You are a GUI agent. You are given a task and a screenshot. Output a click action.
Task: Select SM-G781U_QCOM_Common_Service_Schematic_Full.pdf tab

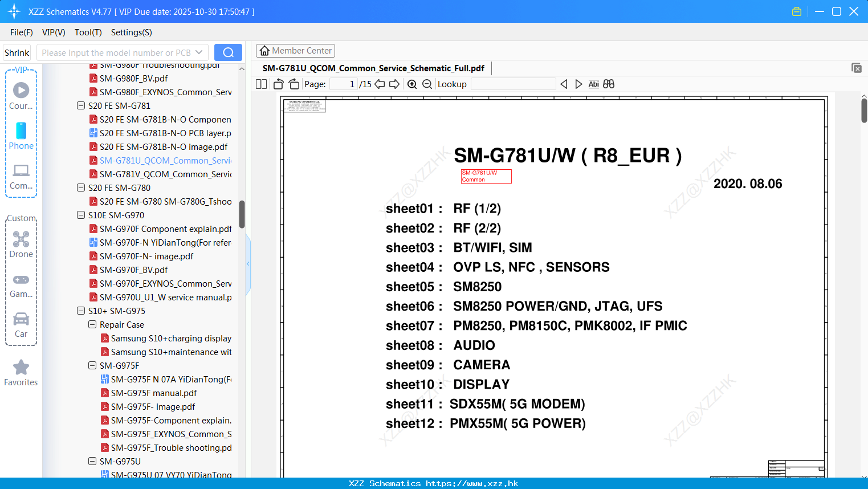click(x=373, y=68)
